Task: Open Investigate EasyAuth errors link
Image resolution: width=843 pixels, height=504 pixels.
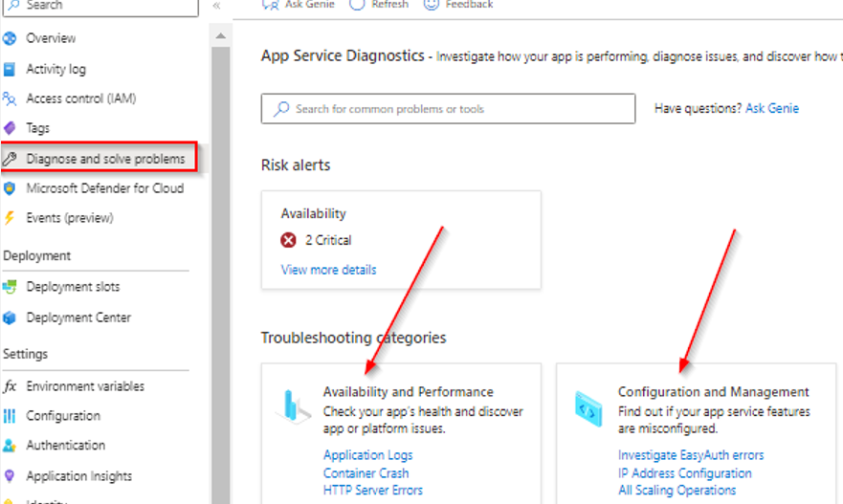Action: [x=691, y=455]
